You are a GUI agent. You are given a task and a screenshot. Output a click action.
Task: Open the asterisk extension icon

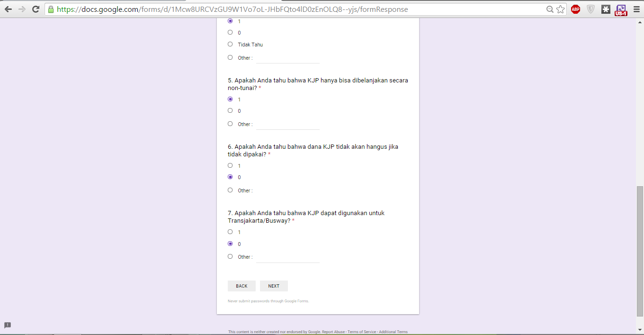click(x=606, y=9)
